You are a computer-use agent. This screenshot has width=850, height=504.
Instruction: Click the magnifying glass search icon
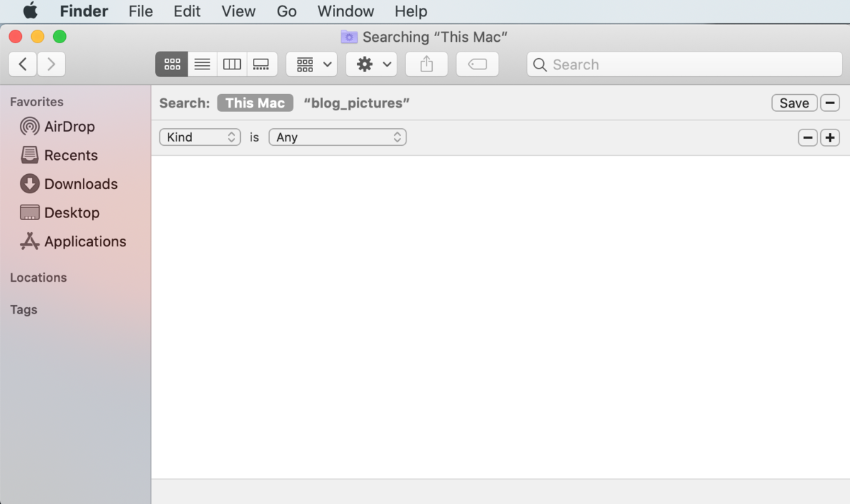540,65
